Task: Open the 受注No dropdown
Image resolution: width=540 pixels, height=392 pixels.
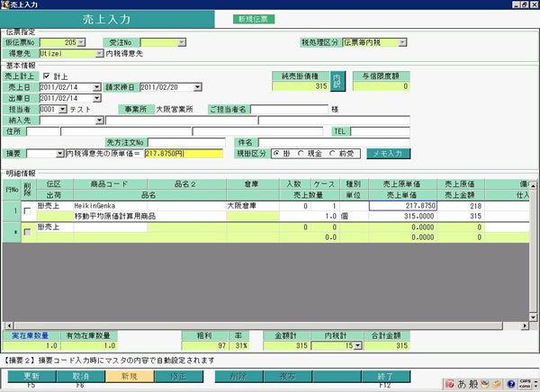Action: click(x=182, y=42)
